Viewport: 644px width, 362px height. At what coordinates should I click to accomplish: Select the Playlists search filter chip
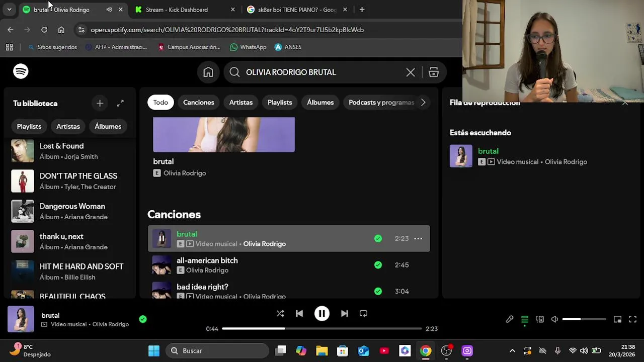pyautogui.click(x=280, y=103)
